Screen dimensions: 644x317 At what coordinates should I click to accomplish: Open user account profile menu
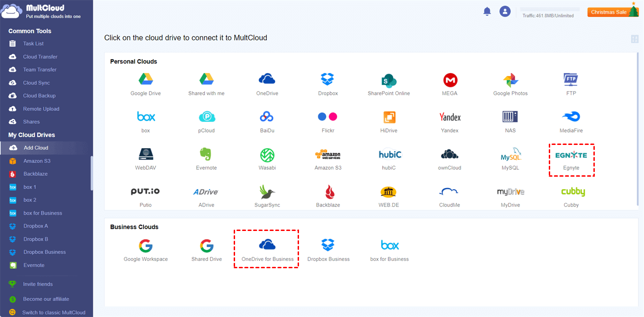click(505, 12)
